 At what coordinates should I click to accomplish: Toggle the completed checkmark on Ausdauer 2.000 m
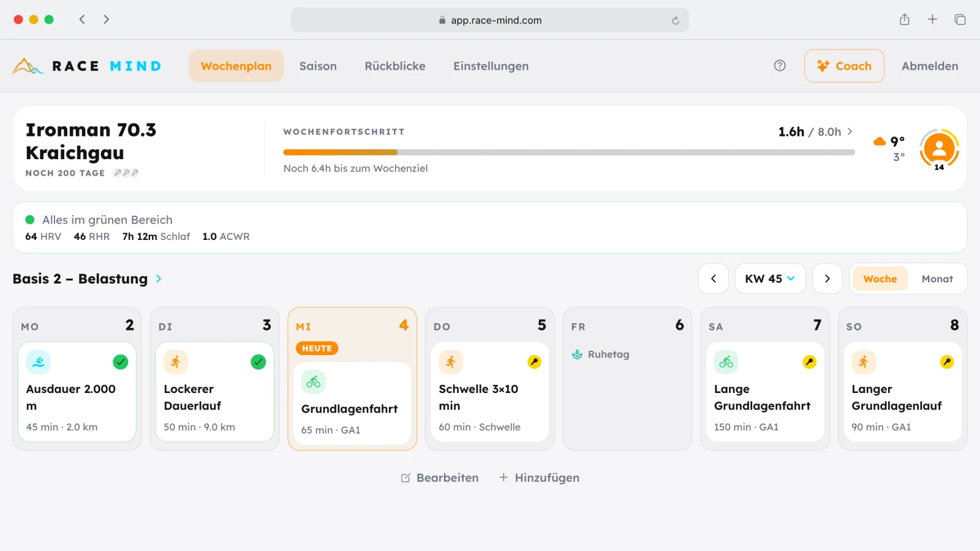121,362
